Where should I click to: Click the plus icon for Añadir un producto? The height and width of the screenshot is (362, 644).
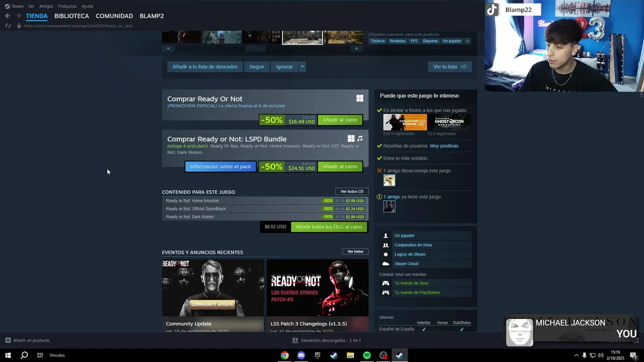8,340
